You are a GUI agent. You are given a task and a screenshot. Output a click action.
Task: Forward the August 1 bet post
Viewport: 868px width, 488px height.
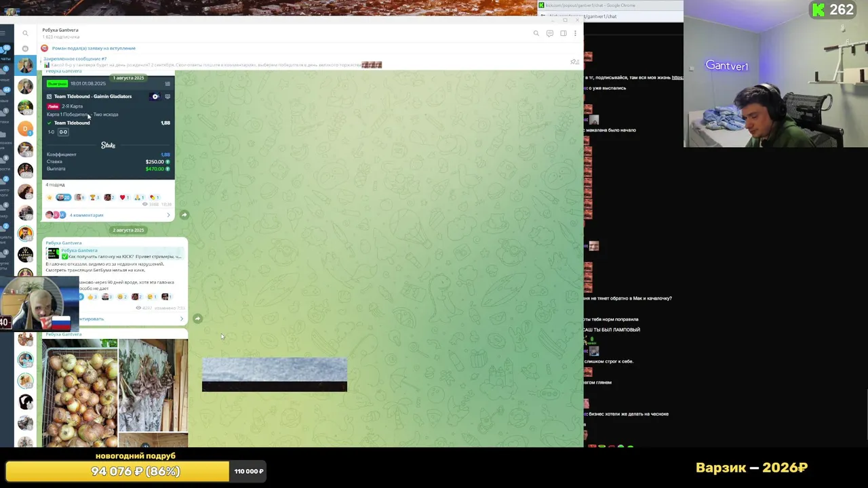point(184,215)
